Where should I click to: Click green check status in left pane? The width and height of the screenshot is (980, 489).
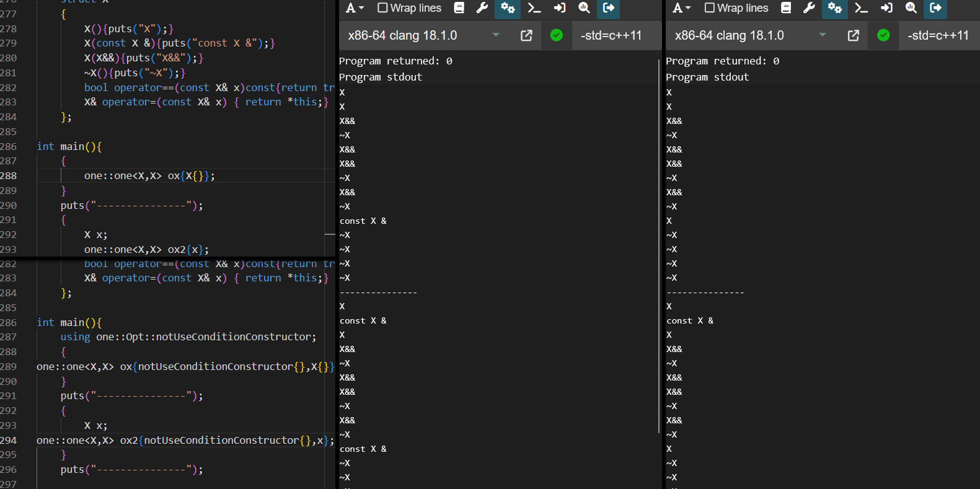[x=557, y=35]
